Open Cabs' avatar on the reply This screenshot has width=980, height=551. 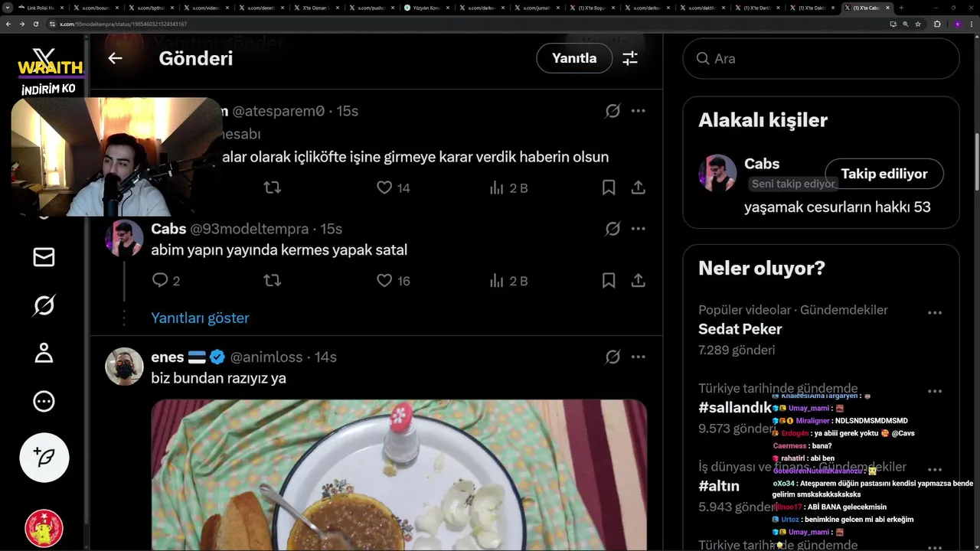pyautogui.click(x=124, y=239)
